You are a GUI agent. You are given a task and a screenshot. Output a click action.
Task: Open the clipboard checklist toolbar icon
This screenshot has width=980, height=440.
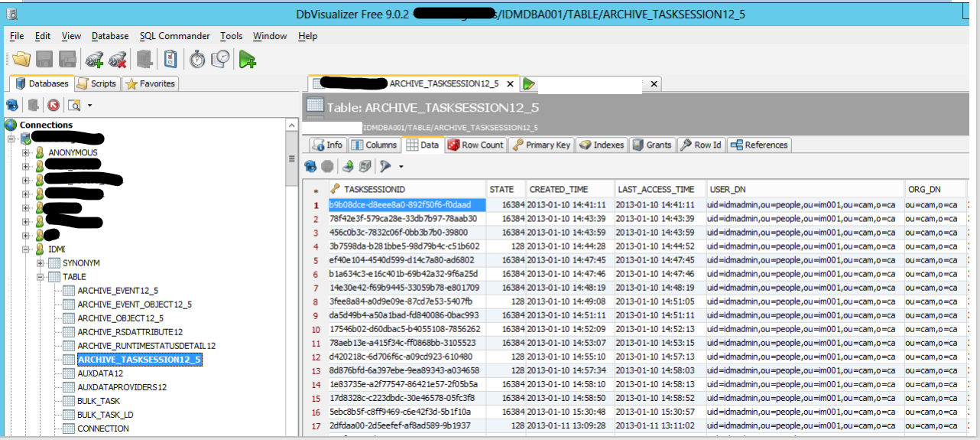(171, 59)
